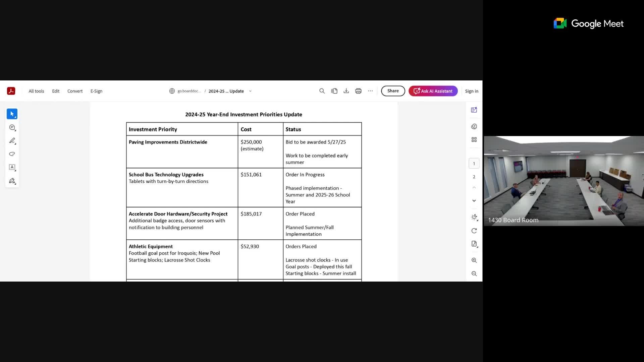Screen dimensions: 644x362
Task: Open the more options ellipsis menu
Action: pyautogui.click(x=370, y=91)
